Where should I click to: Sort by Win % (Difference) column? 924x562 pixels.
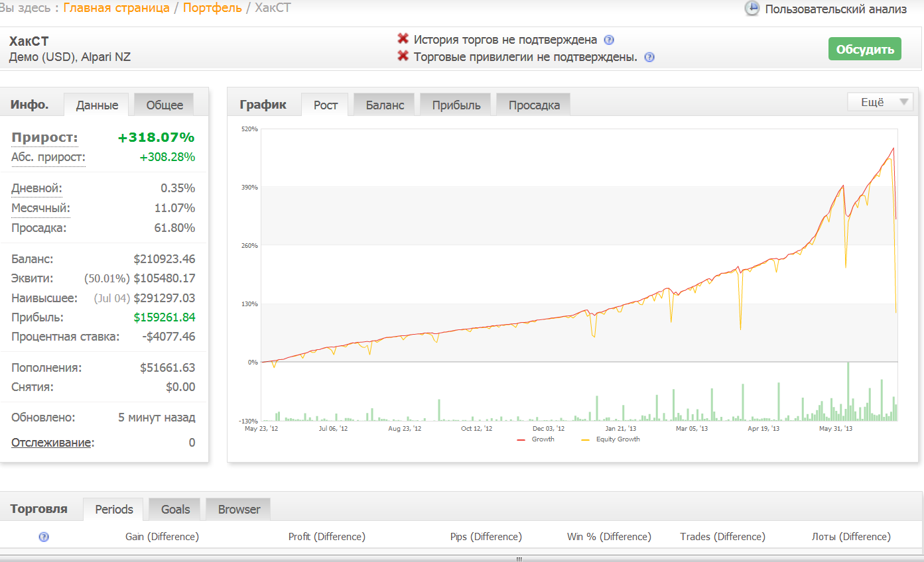point(609,537)
